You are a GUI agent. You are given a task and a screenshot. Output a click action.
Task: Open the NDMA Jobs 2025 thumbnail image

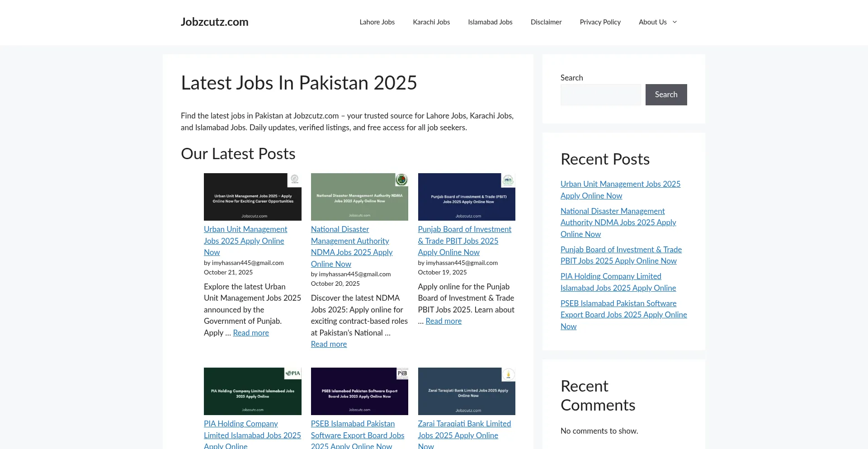click(359, 197)
